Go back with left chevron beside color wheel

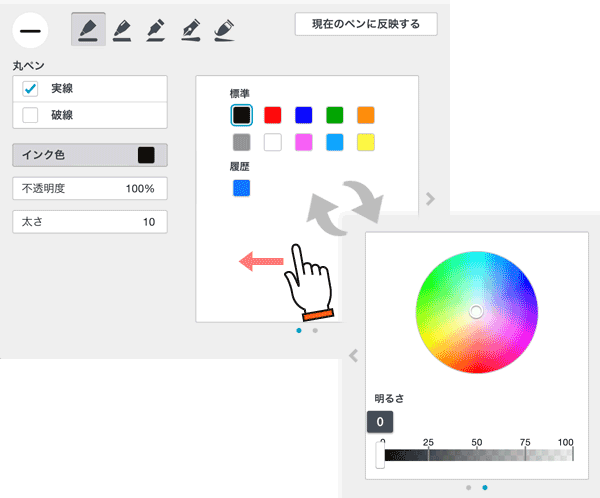click(354, 356)
